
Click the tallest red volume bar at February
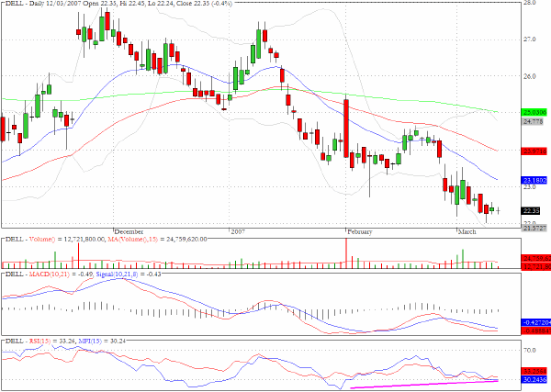coord(346,253)
